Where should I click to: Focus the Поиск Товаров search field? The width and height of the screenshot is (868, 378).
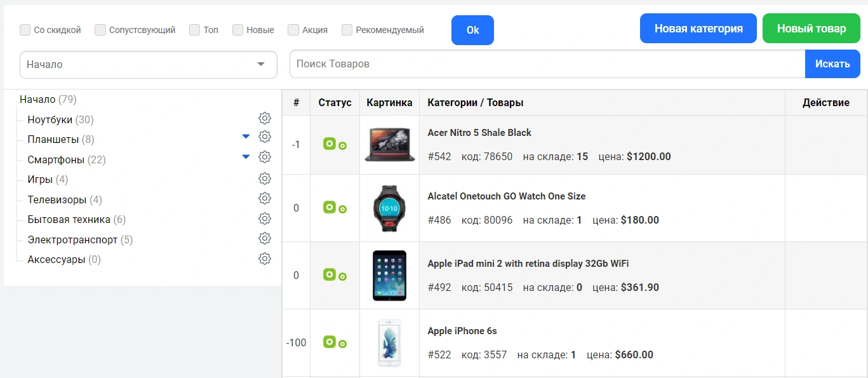click(547, 64)
